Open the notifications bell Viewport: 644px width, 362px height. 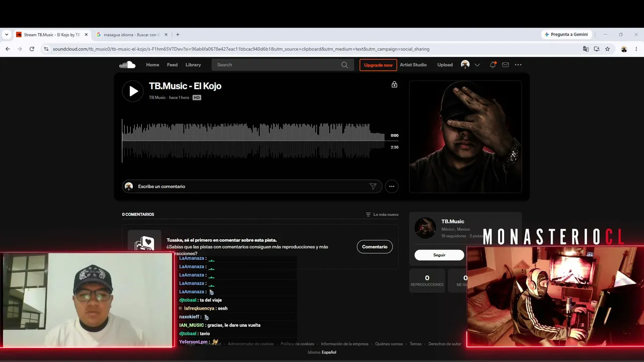point(493,65)
